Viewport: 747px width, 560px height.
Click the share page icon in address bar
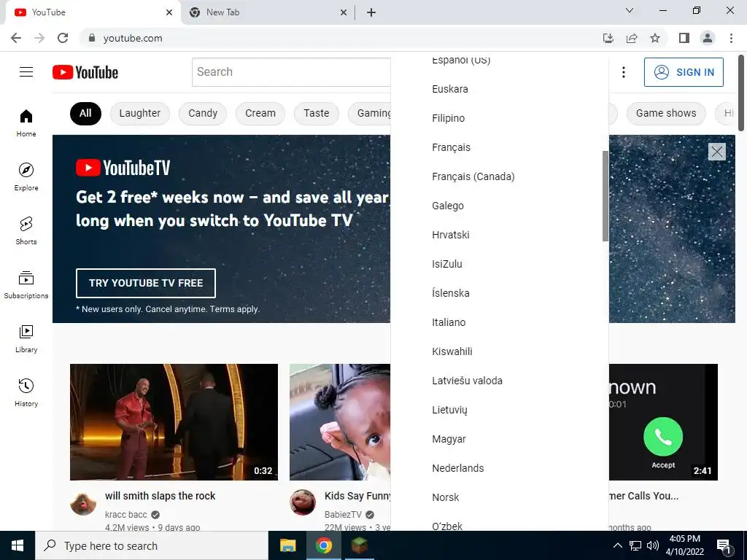(632, 38)
